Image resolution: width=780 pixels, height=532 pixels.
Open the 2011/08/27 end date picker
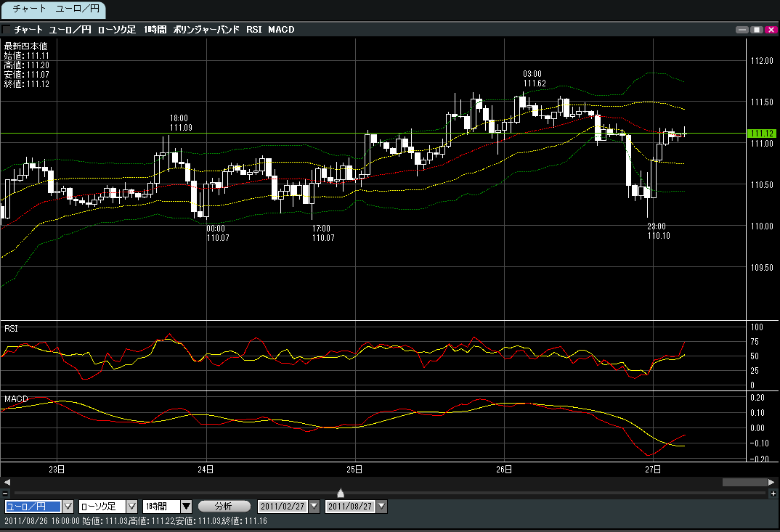[381, 507]
